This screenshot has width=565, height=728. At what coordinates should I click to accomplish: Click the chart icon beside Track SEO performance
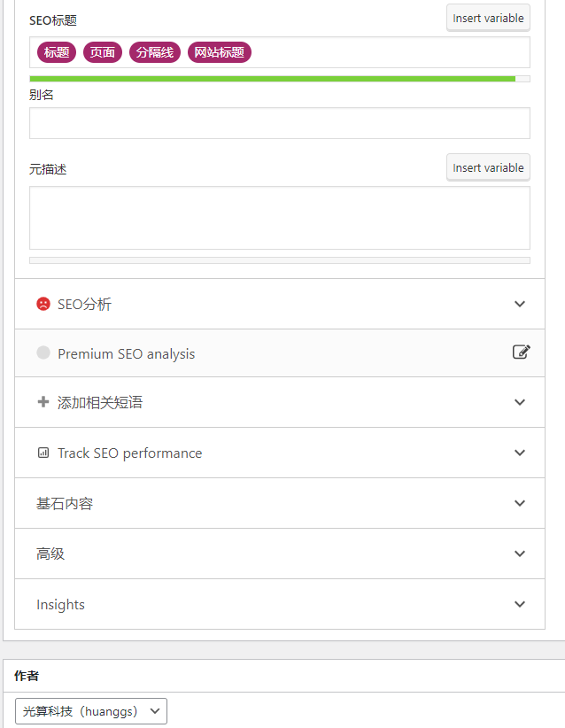[x=43, y=453]
